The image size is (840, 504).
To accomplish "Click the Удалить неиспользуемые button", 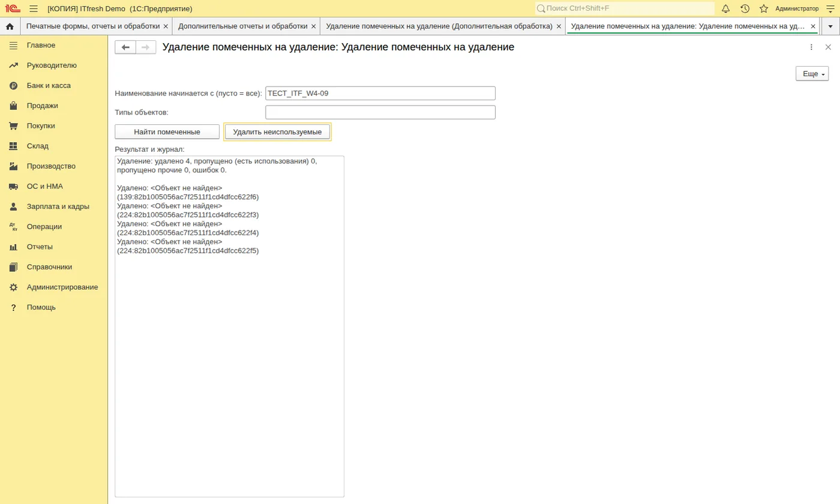I will 277,132.
